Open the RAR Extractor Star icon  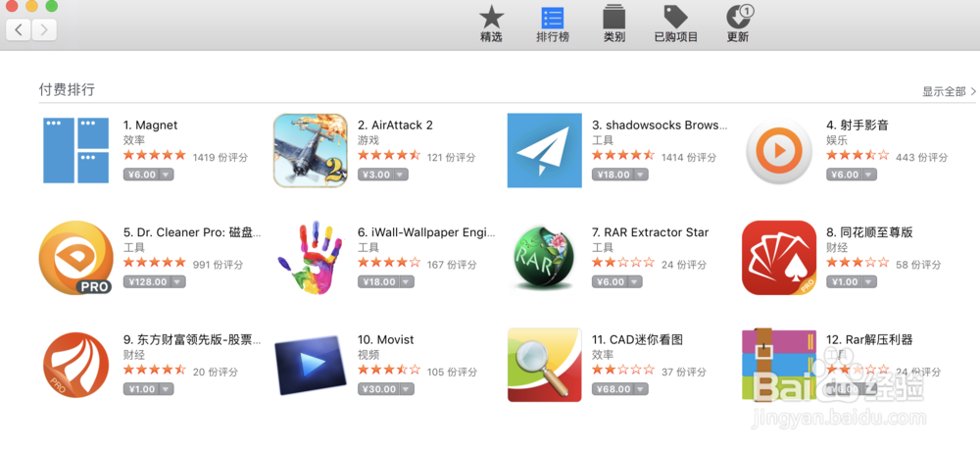(x=544, y=258)
